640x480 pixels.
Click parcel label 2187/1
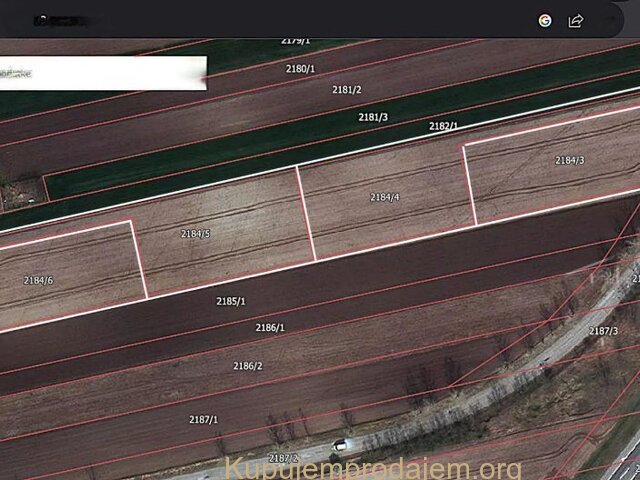[203, 420]
